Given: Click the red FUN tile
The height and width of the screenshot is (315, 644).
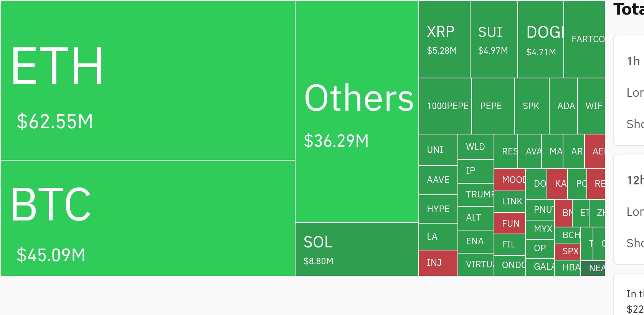Looking at the screenshot, I should [510, 223].
